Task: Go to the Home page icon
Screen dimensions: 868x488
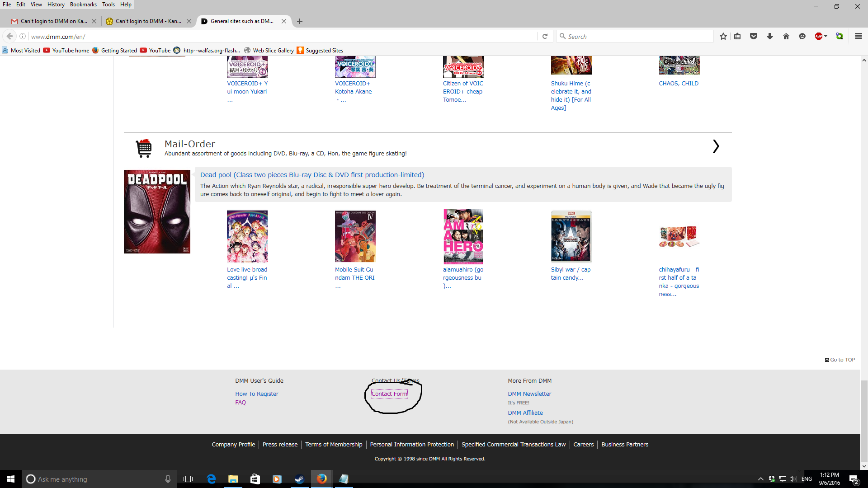Action: click(x=786, y=36)
